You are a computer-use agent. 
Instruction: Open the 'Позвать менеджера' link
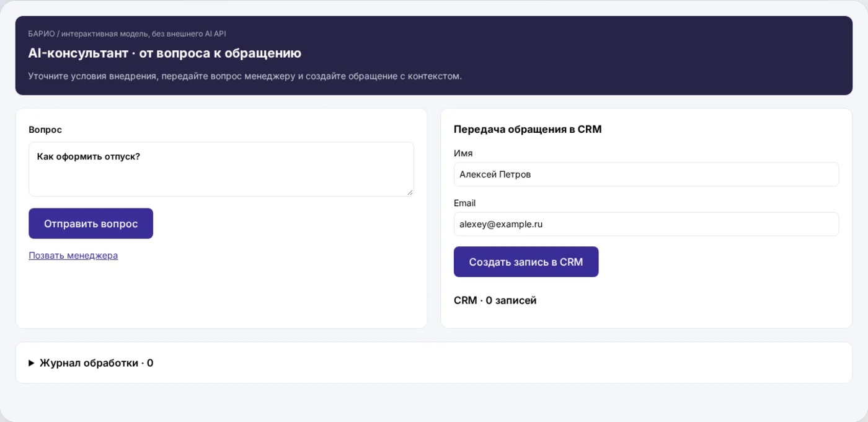pos(73,255)
